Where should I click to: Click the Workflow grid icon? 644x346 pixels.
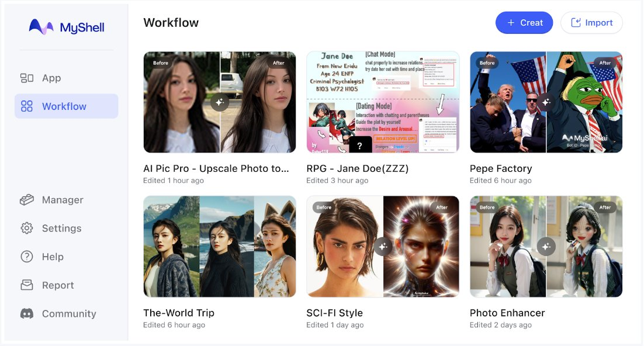point(27,106)
